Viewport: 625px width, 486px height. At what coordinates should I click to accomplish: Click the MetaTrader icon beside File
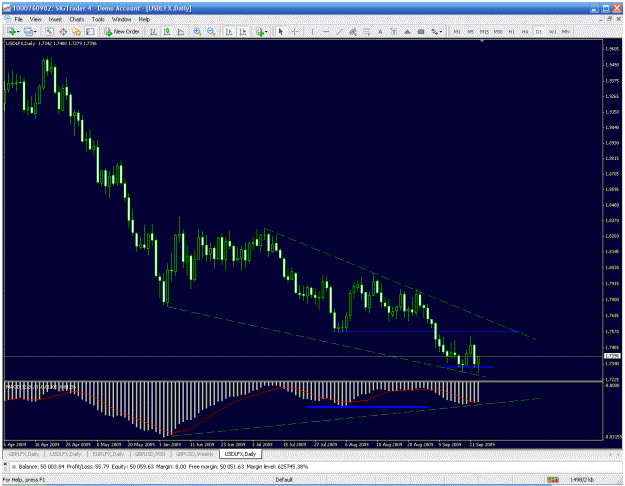7,19
